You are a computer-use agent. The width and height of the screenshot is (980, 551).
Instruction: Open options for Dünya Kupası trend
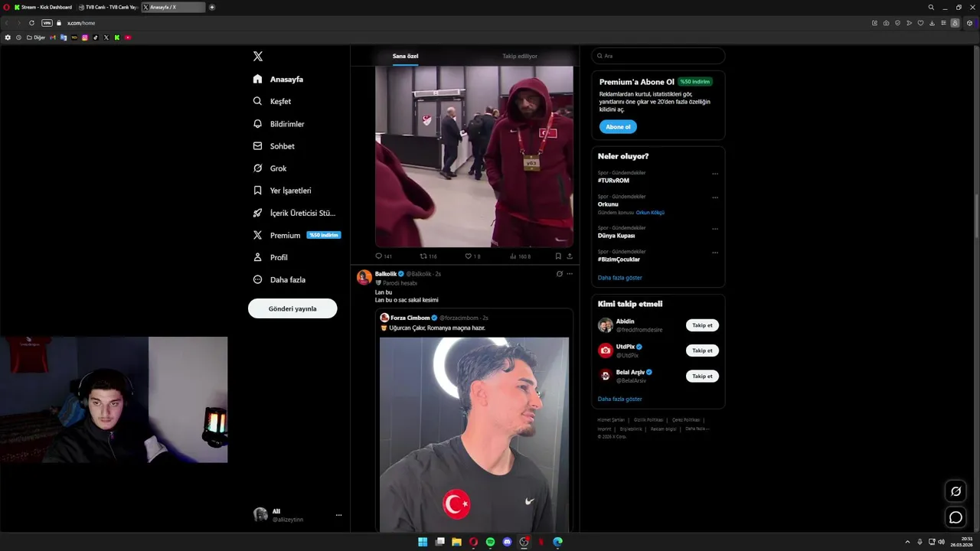click(x=715, y=229)
